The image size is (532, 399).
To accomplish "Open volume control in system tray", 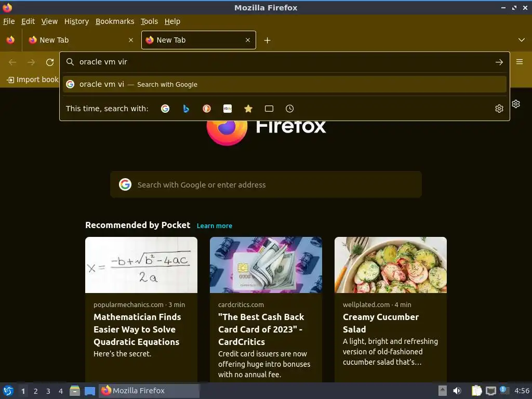I will (457, 391).
